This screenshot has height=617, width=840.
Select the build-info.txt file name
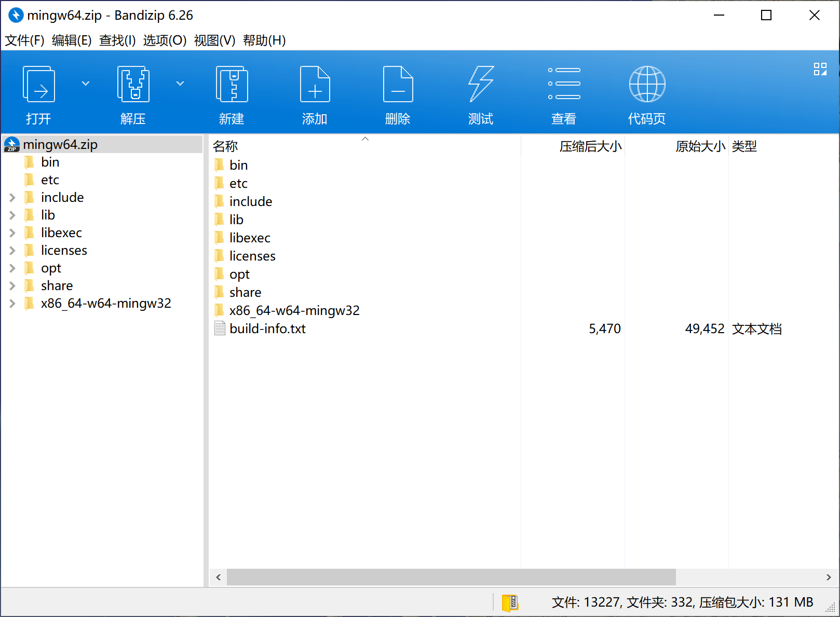[267, 328]
